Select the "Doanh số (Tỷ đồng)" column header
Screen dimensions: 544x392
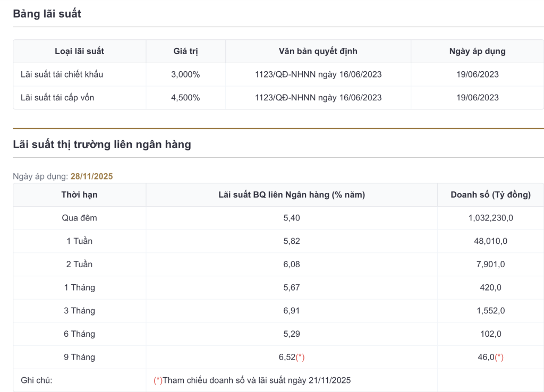(x=490, y=195)
